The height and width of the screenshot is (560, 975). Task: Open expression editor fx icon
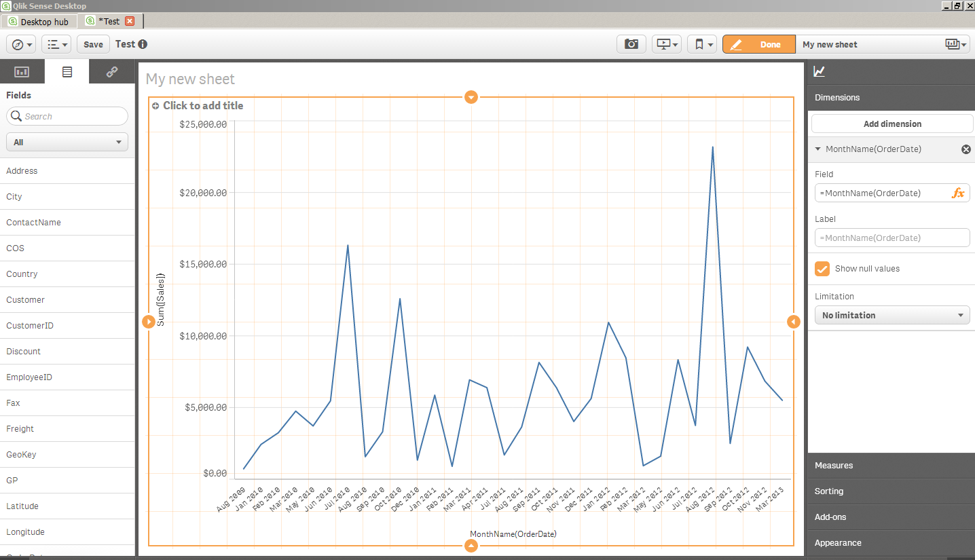click(x=958, y=193)
